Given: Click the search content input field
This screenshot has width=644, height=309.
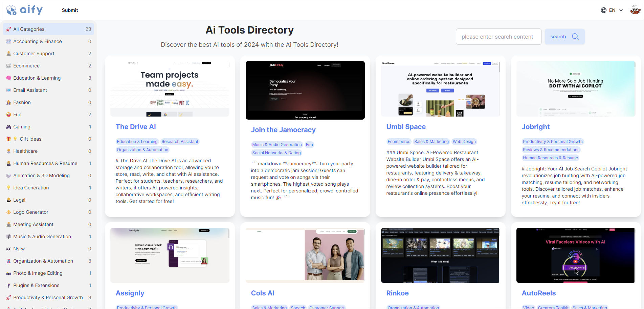Looking at the screenshot, I should (498, 37).
